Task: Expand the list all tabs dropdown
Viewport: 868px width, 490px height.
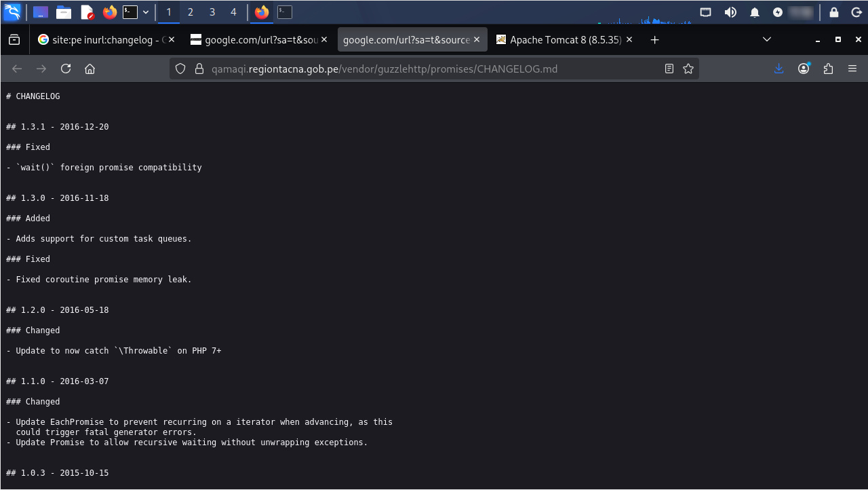Action: pyautogui.click(x=767, y=40)
